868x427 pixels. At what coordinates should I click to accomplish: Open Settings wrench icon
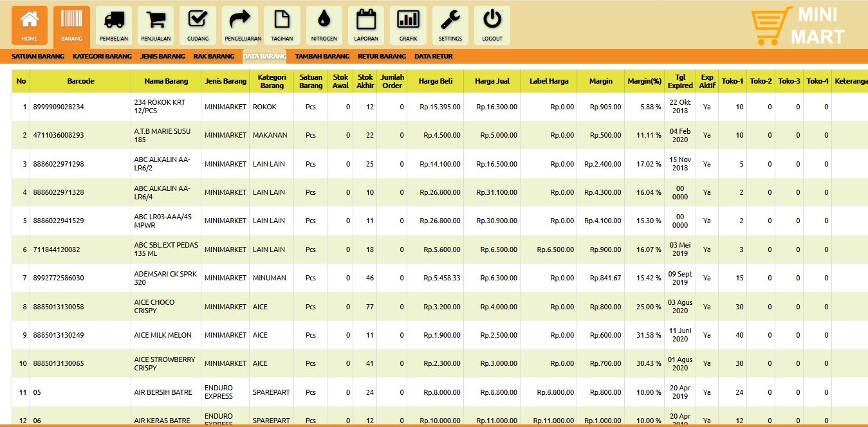point(450,21)
